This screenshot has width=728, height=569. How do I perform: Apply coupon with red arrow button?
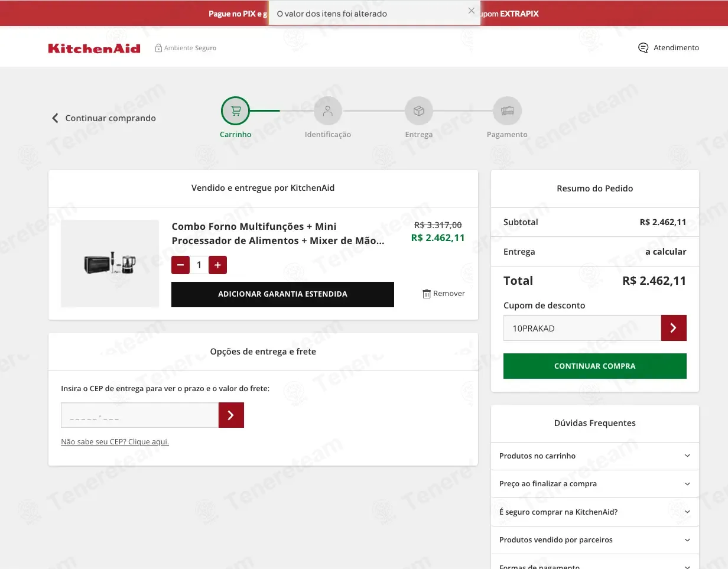click(674, 328)
